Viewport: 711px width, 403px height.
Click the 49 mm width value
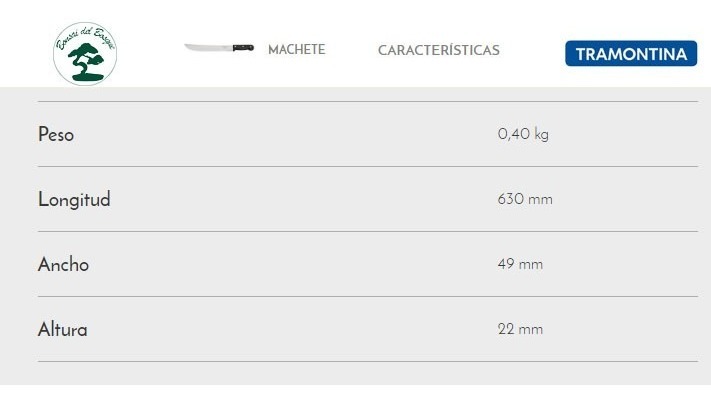click(520, 264)
